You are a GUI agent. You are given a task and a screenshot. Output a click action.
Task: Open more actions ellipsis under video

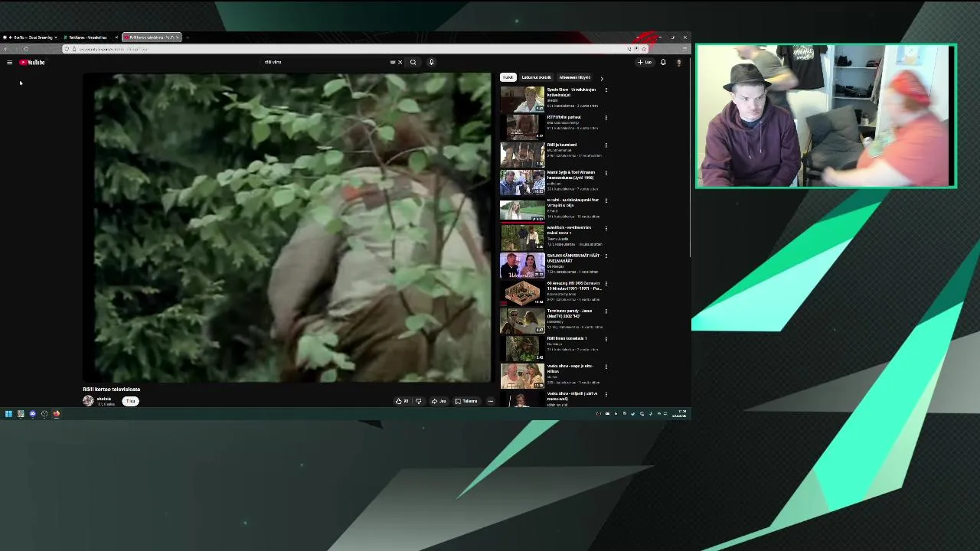point(490,401)
